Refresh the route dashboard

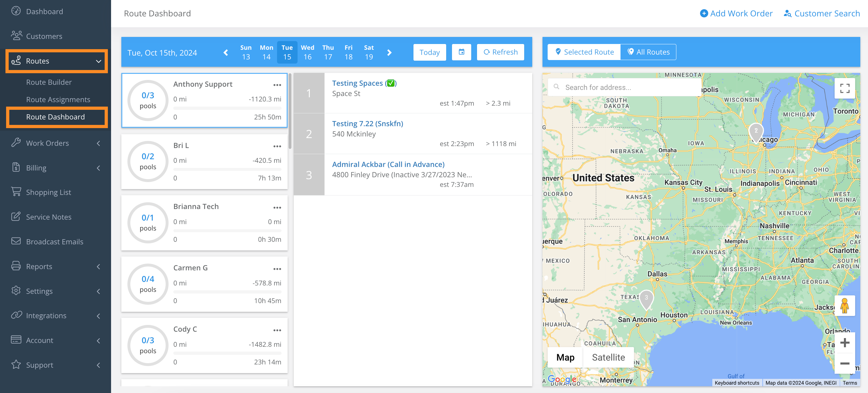pos(500,52)
